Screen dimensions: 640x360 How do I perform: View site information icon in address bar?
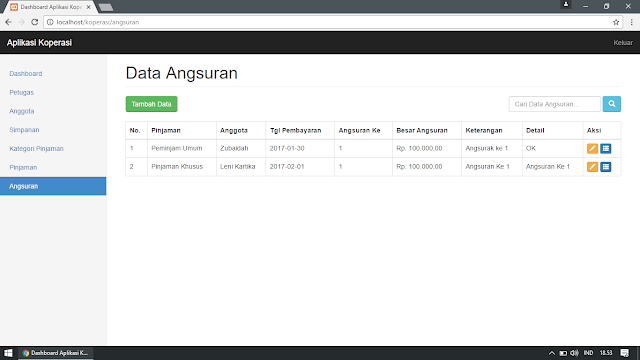[x=50, y=22]
